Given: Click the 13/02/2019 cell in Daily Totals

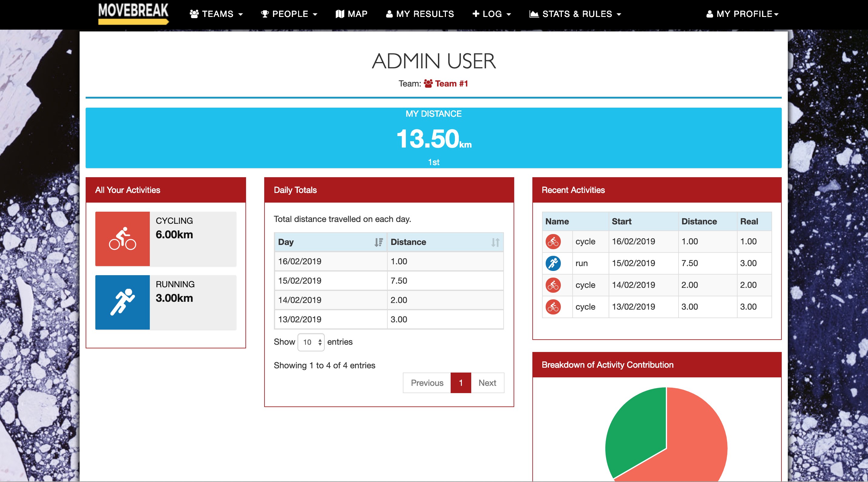Looking at the screenshot, I should pyautogui.click(x=330, y=319).
